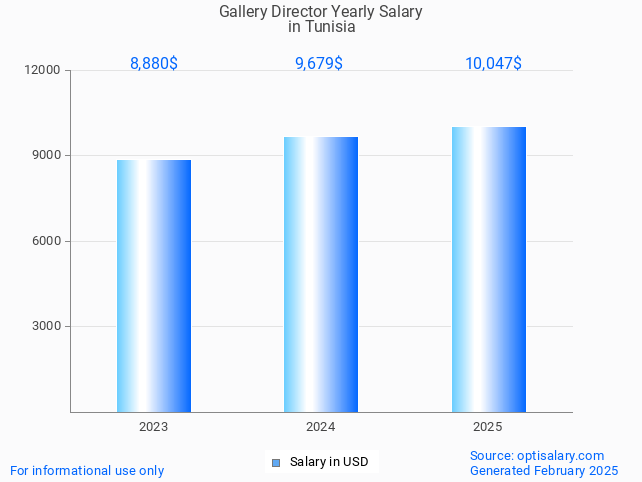Click the blue legend swatch for Salary in USD
This screenshot has height=482, width=642.
(276, 463)
